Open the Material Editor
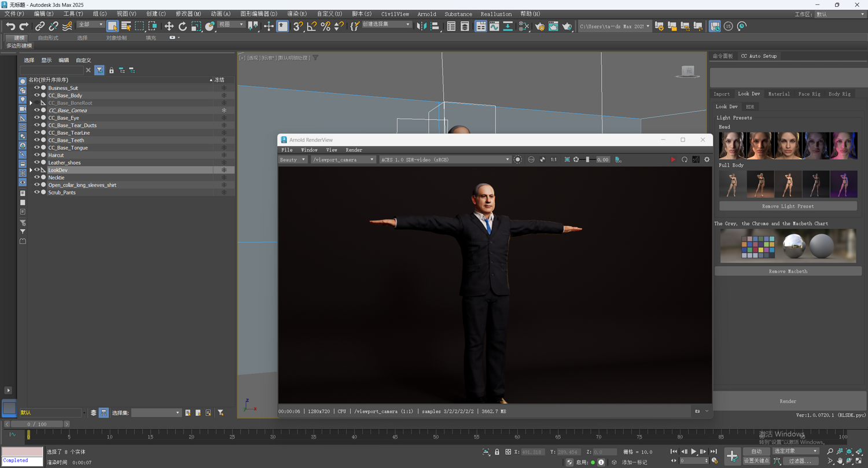This screenshot has width=868, height=468. [524, 26]
